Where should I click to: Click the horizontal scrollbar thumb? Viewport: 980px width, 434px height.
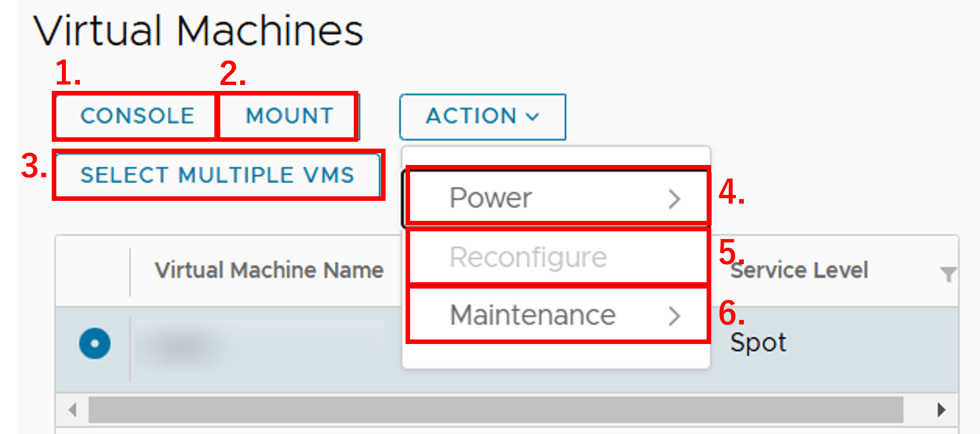tap(495, 410)
